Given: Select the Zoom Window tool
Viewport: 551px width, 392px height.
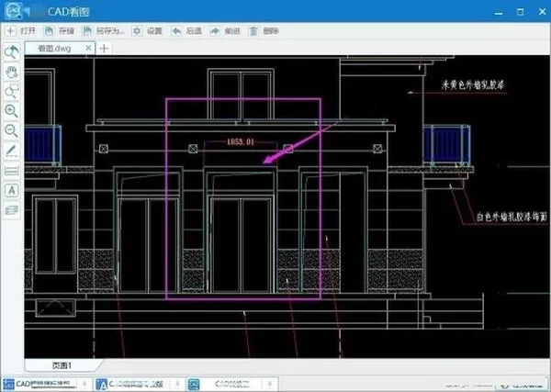Looking at the screenshot, I should [x=12, y=91].
